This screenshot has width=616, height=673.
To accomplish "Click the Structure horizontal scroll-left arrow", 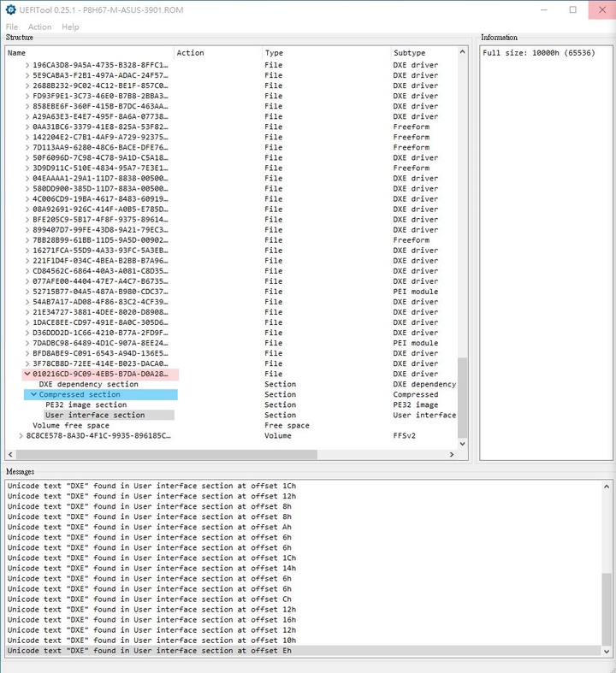I will pyautogui.click(x=10, y=454).
